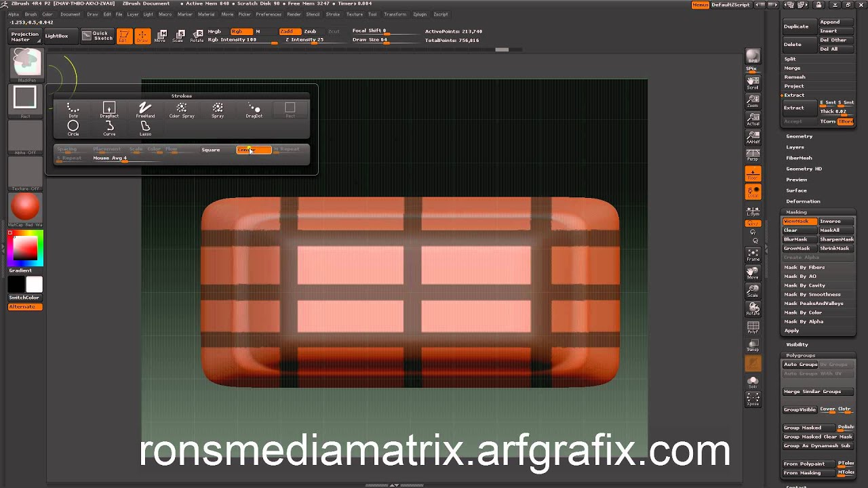Pick the Color Spray stroke

tap(182, 110)
